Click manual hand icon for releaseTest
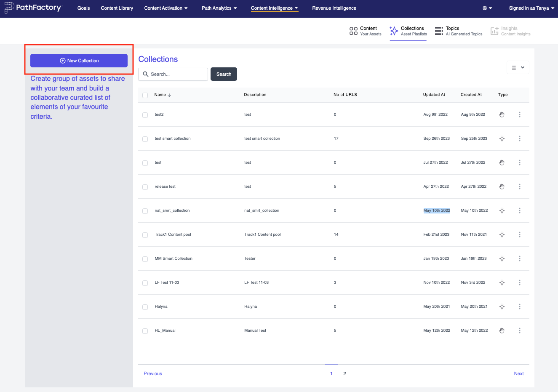Viewport: 558px width, 392px height. point(502,187)
